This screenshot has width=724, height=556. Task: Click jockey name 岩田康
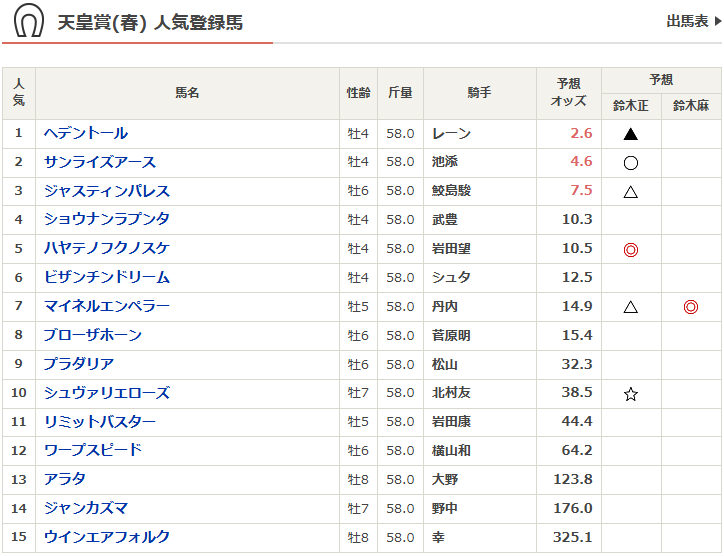click(451, 422)
